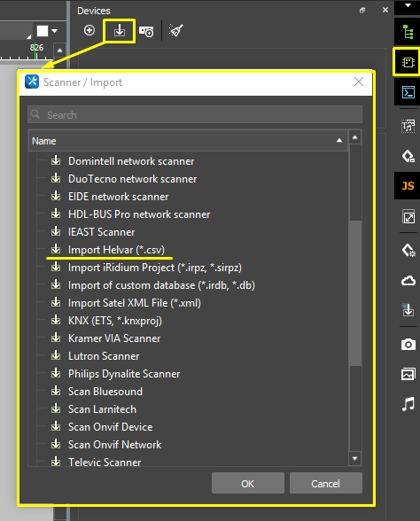Click the float panel icon in Devices header
Screen dimensions: 420x521
coord(362,11)
